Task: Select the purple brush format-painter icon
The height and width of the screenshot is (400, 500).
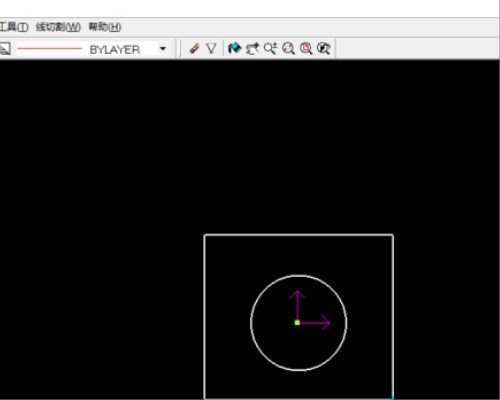Action: (x=194, y=49)
